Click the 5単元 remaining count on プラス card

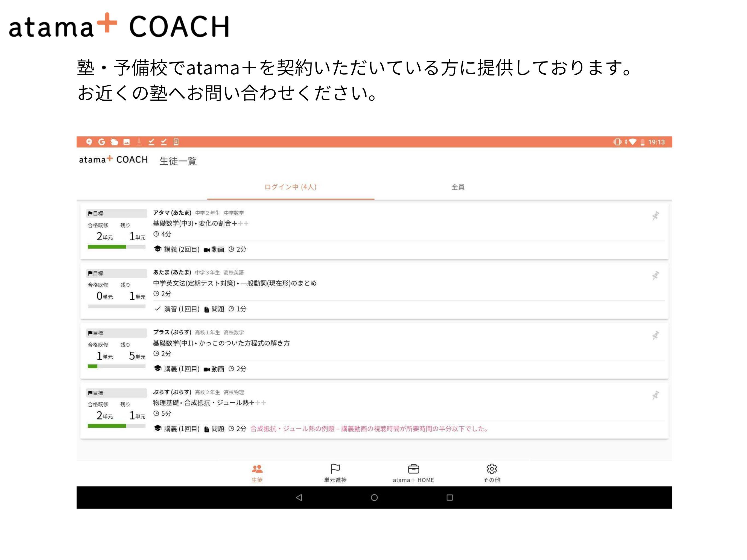pos(137,356)
